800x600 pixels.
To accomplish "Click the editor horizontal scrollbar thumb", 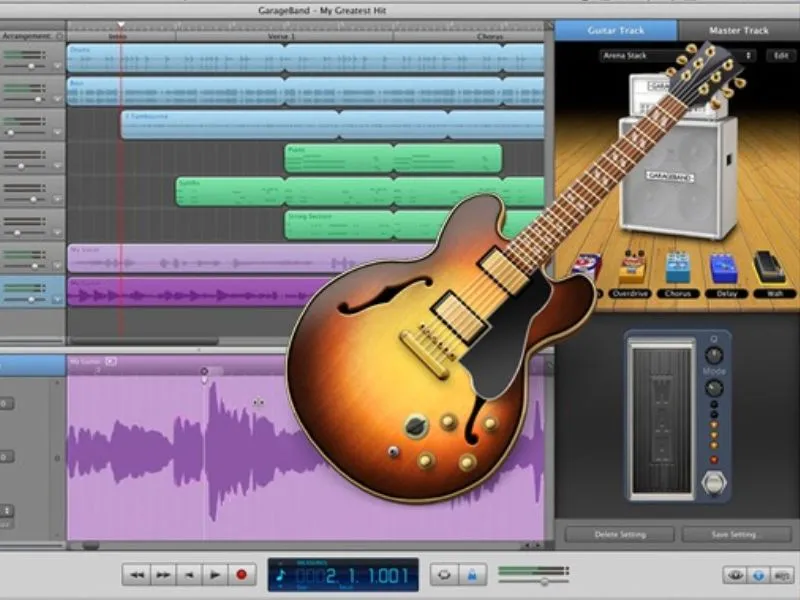I will tap(91, 546).
